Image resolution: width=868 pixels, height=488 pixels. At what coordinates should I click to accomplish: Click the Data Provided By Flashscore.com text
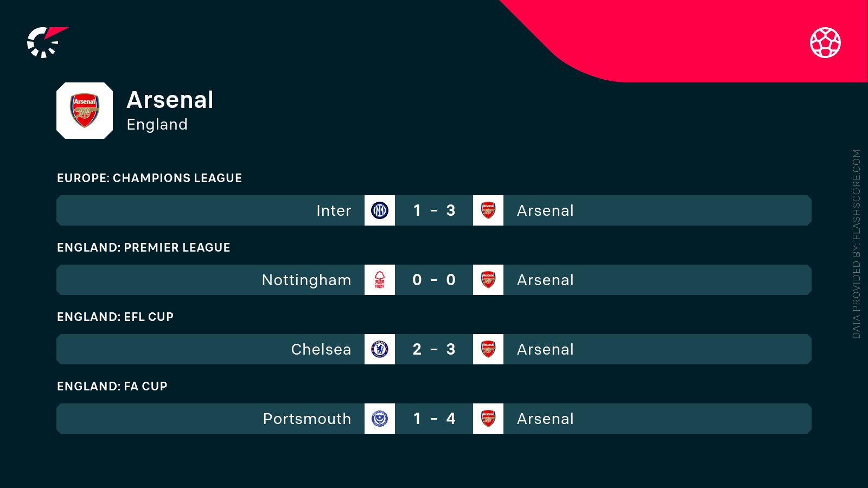click(x=857, y=244)
